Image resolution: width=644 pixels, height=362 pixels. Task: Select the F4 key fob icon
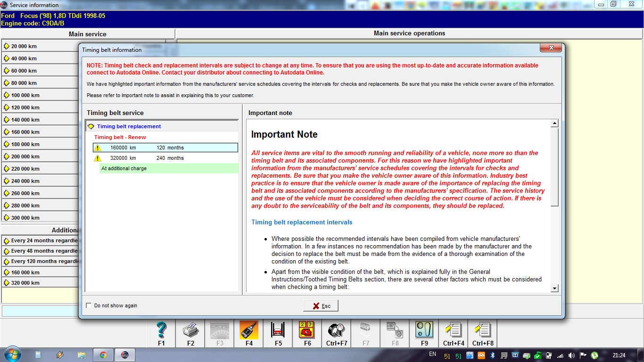tap(249, 330)
